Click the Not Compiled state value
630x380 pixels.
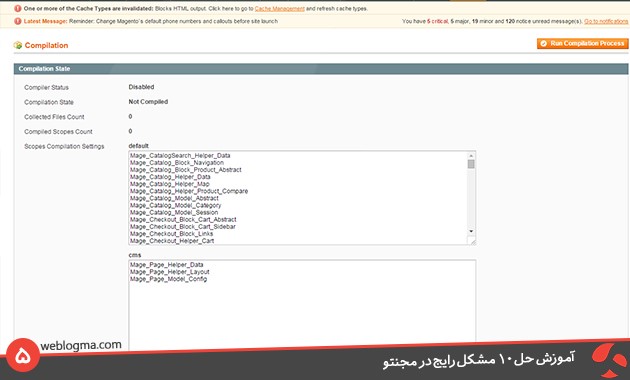tap(148, 102)
